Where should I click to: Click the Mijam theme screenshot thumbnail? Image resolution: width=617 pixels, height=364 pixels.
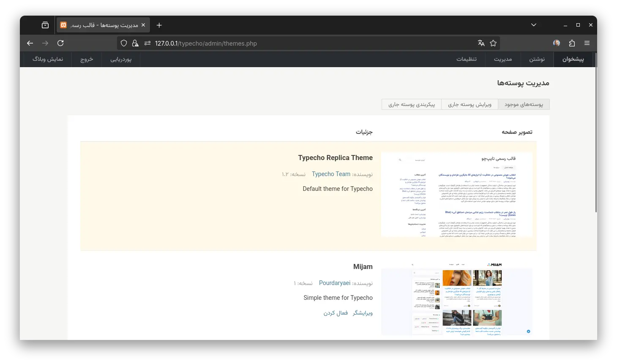pos(456,299)
